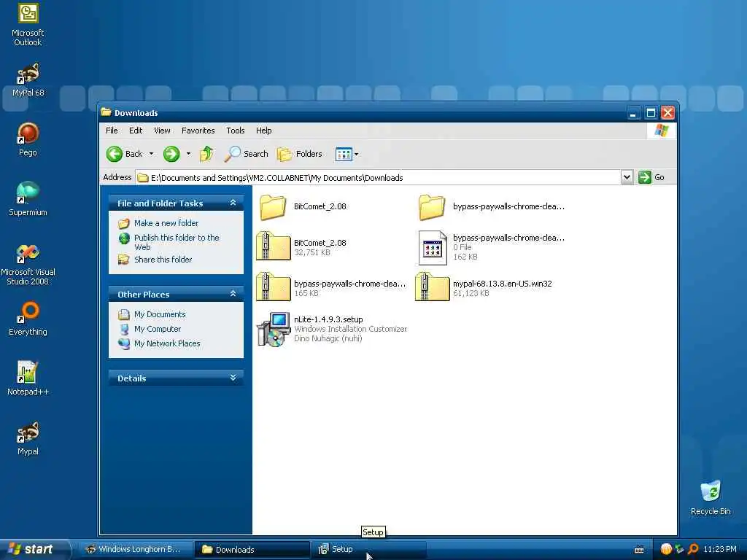Collapse the File and Folder Tasks panel
The height and width of the screenshot is (560, 747).
233,203
